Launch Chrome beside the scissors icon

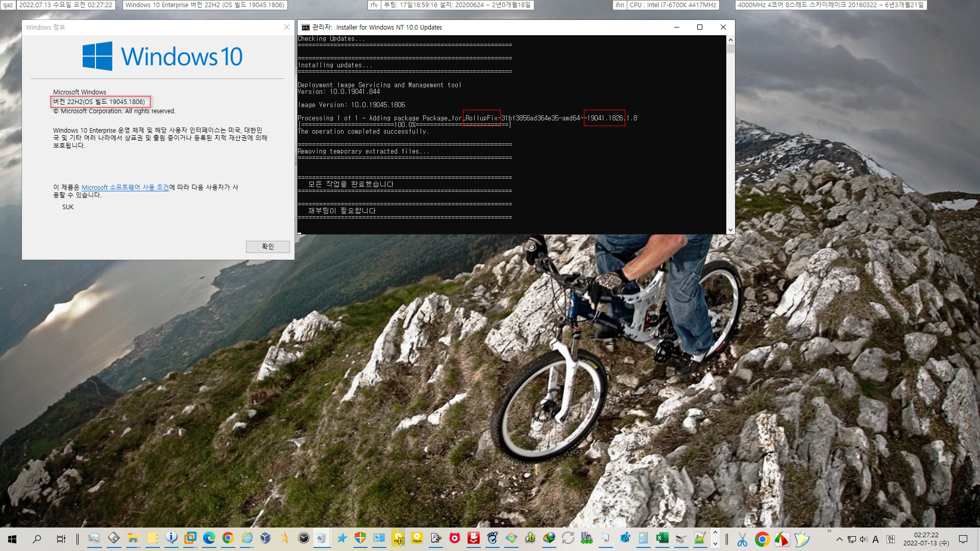[x=762, y=539]
